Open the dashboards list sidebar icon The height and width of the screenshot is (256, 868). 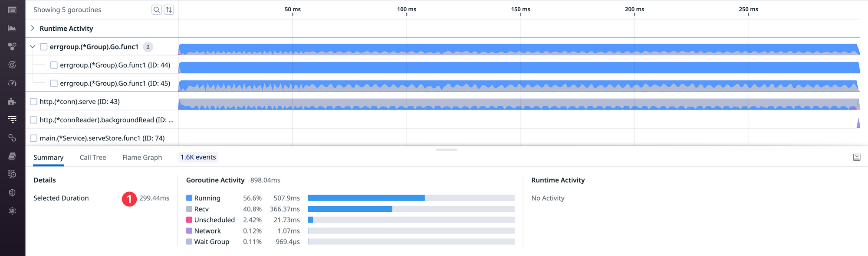click(x=12, y=10)
